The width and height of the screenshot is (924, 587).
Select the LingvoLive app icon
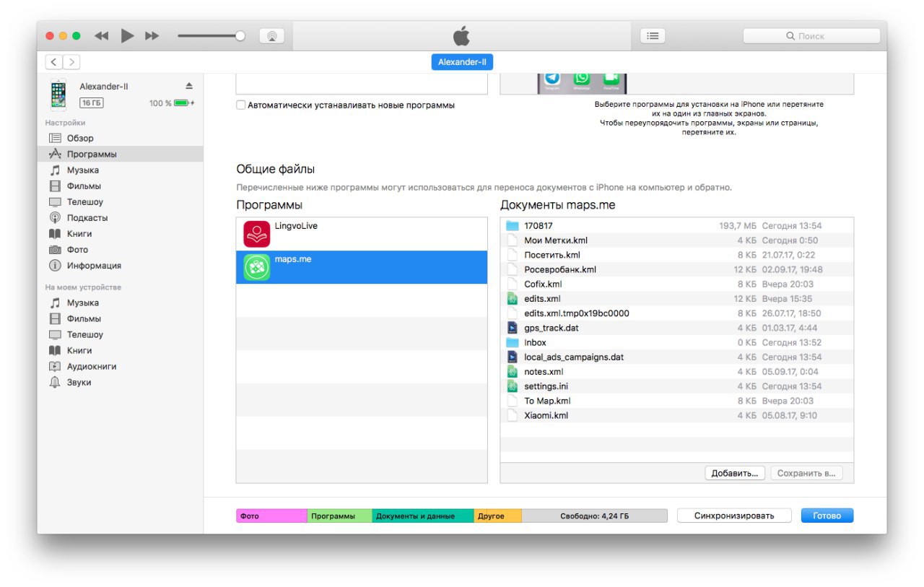tap(256, 234)
